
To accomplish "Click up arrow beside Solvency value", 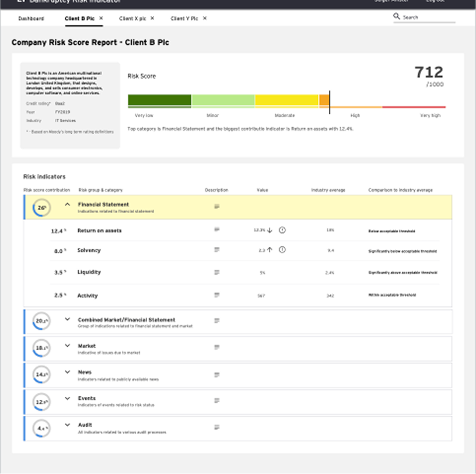I will (269, 250).
